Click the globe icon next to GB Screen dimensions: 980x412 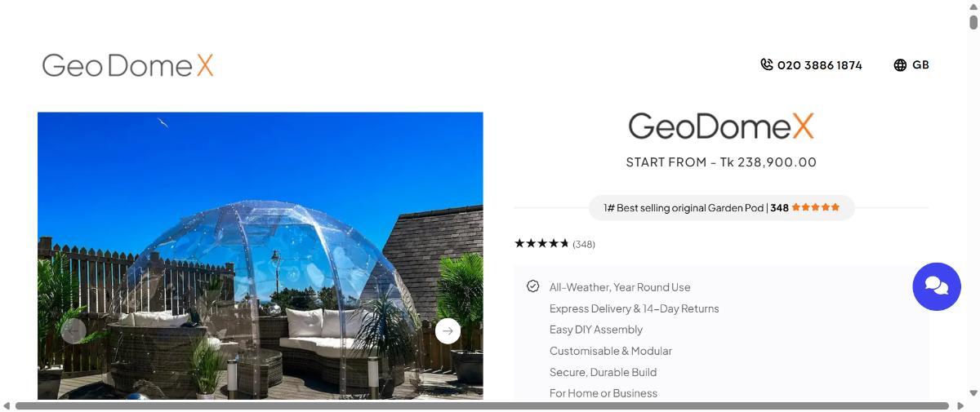(x=900, y=65)
